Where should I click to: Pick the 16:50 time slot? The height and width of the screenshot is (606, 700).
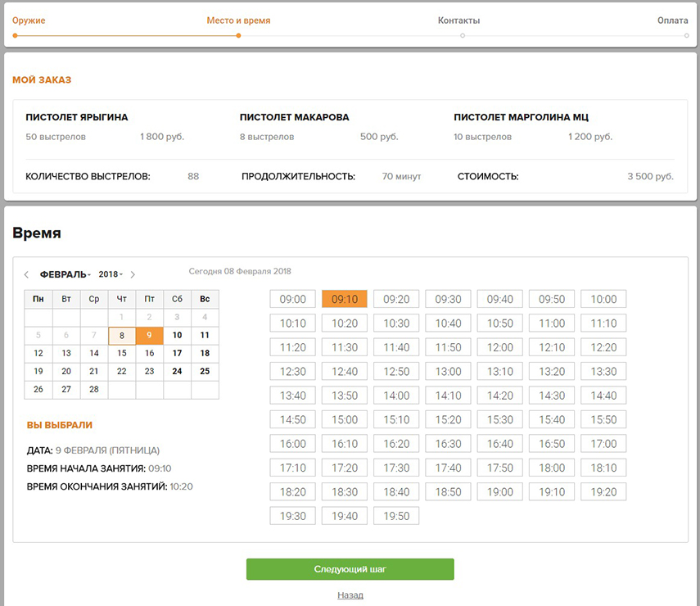[552, 444]
